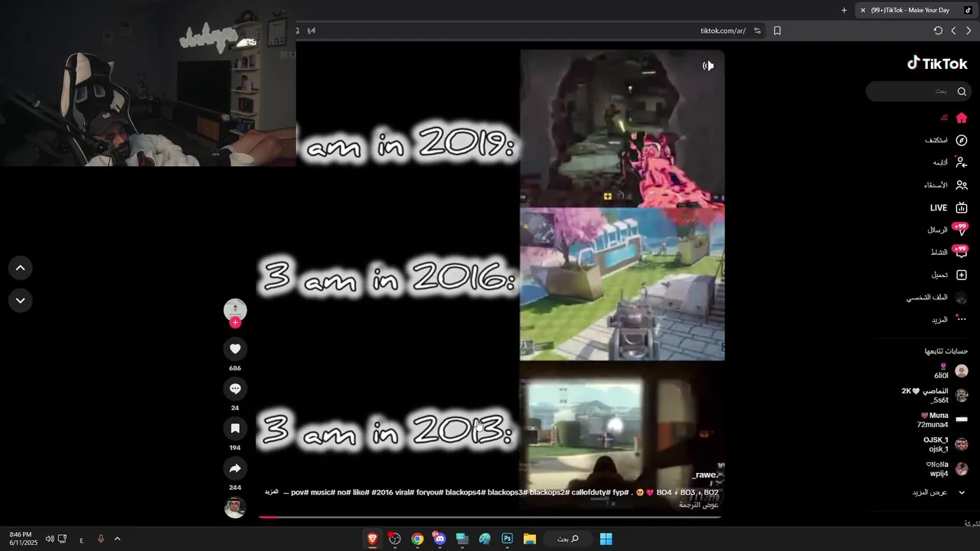The width and height of the screenshot is (980, 551).
Task: Open a new browser tab
Action: tap(844, 10)
